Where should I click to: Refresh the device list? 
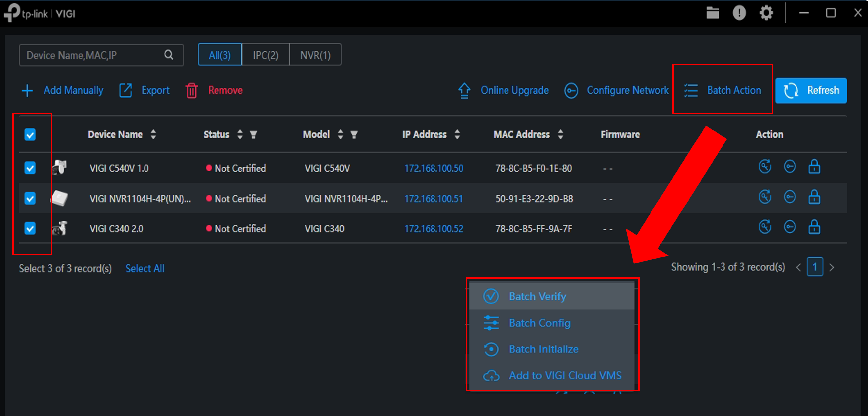pos(811,90)
